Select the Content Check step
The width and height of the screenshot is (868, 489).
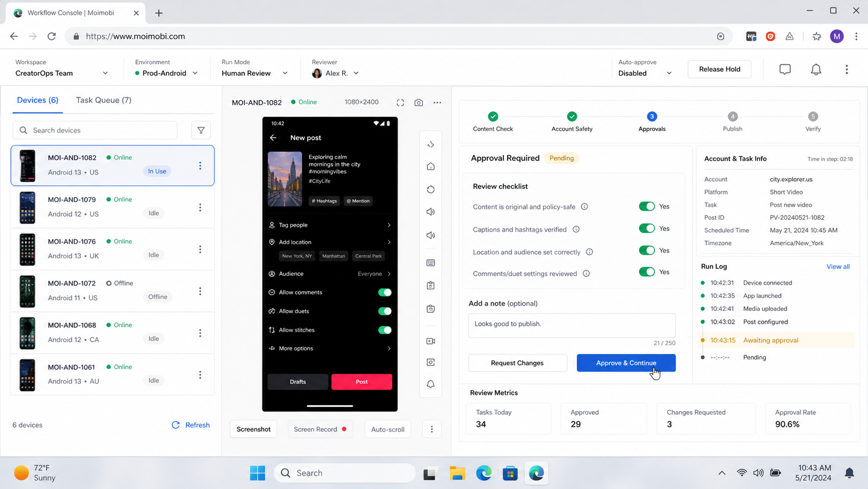pyautogui.click(x=493, y=122)
